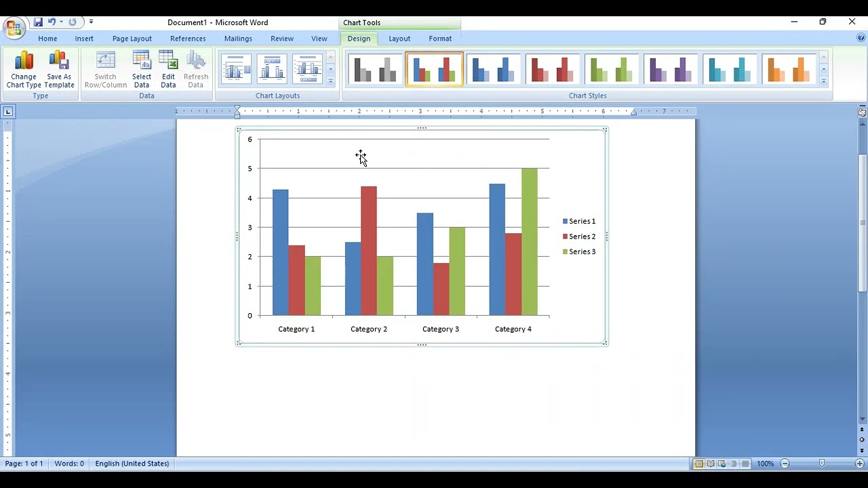Open Edit Data spreadsheet
This screenshot has height=488, width=868.
tap(168, 69)
